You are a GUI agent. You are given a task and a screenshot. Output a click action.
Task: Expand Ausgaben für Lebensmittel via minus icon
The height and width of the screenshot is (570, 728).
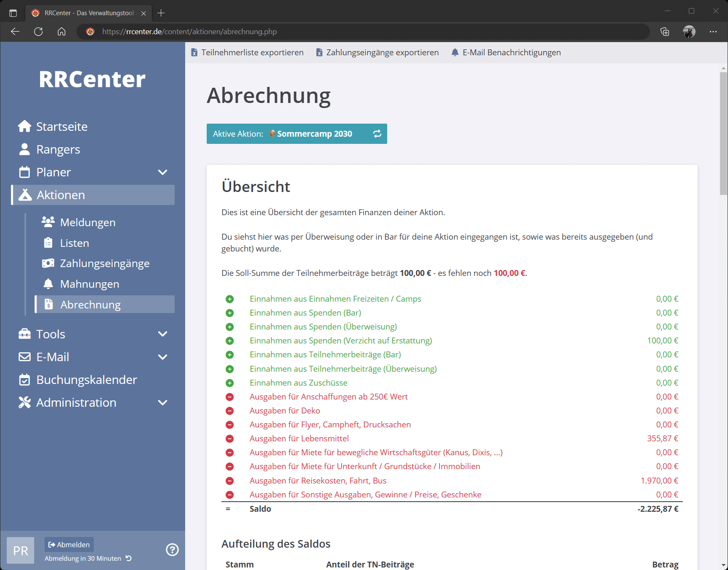(229, 439)
